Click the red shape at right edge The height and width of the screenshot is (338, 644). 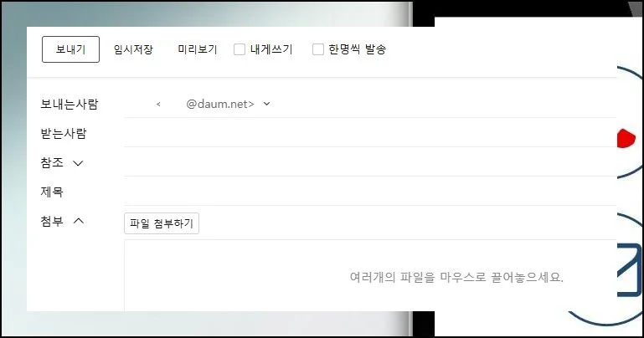[626, 138]
